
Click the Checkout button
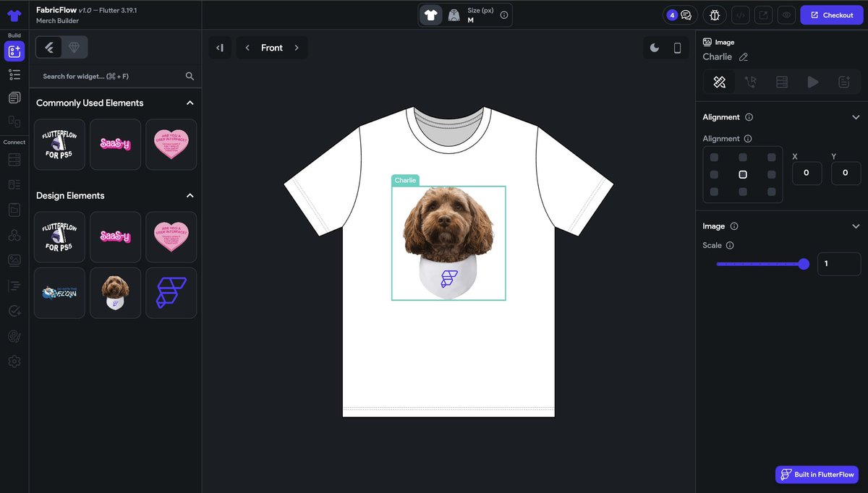tap(832, 15)
